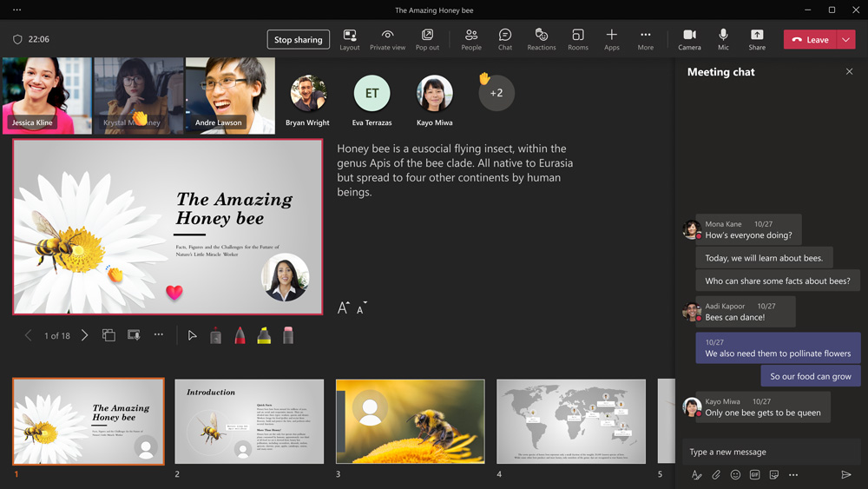
Task: Open the People panel
Action: pos(471,39)
